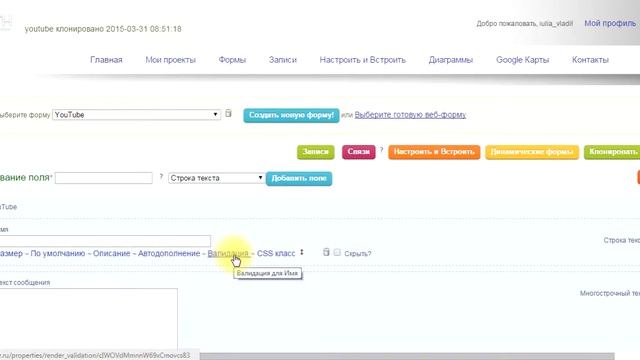Open the Описание property link
Screen dimensions: 640x360
click(x=111, y=253)
